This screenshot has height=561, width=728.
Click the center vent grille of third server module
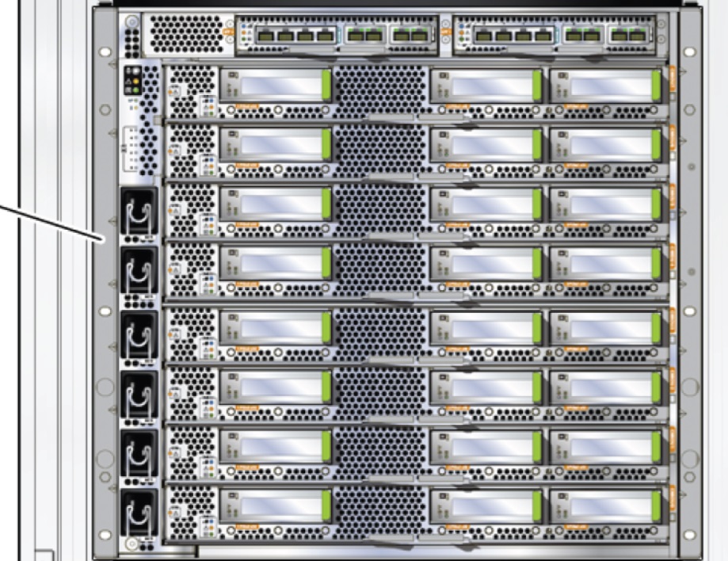pos(380,208)
